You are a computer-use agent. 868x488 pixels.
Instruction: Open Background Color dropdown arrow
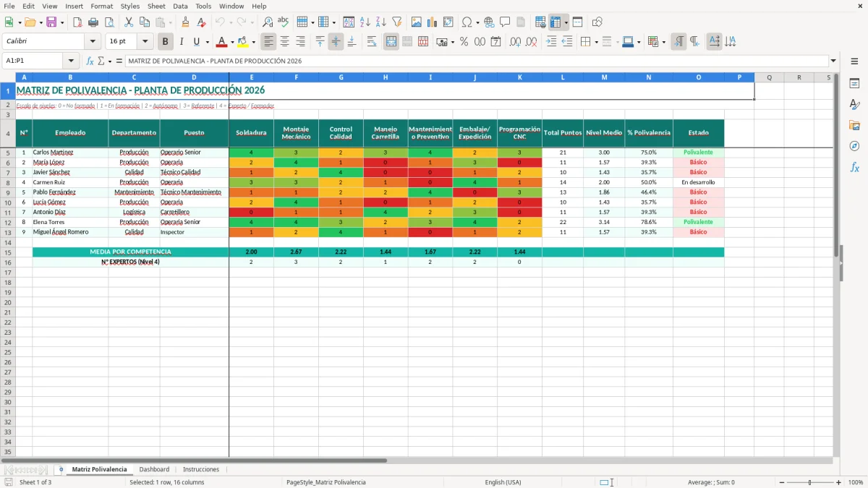[253, 41]
